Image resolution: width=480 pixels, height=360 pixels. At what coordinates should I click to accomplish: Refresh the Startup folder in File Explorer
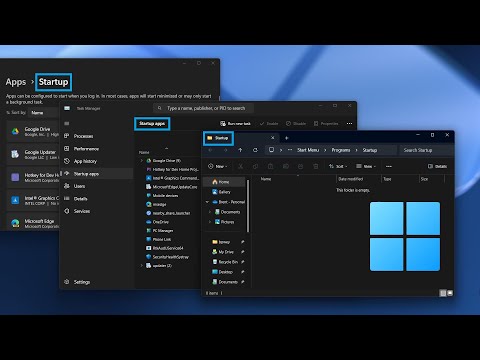255,150
